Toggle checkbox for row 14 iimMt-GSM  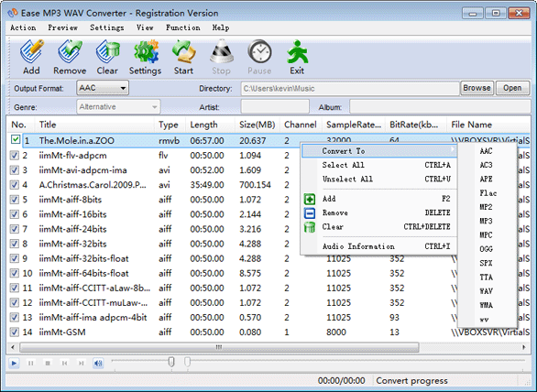pos(15,332)
